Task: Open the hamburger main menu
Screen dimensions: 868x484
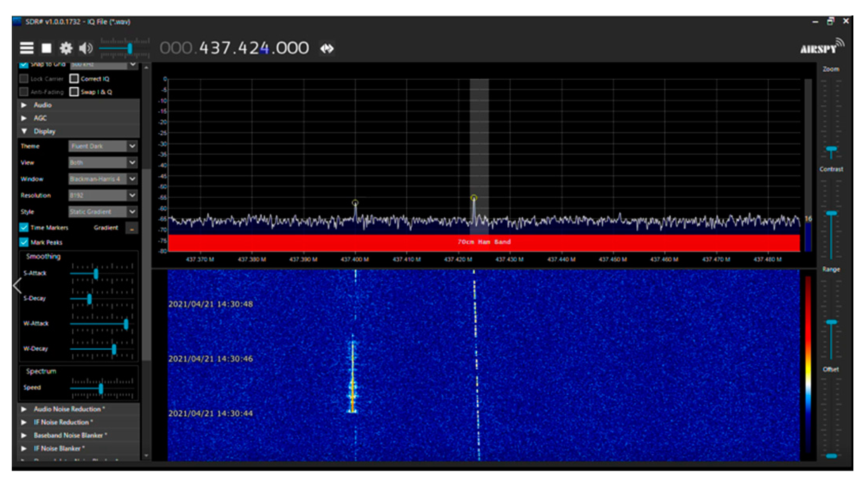Action: tap(27, 48)
